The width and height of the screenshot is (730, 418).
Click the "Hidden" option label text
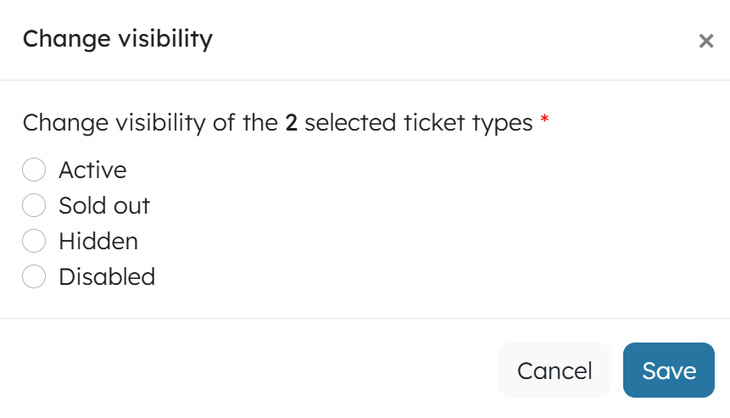click(x=98, y=241)
